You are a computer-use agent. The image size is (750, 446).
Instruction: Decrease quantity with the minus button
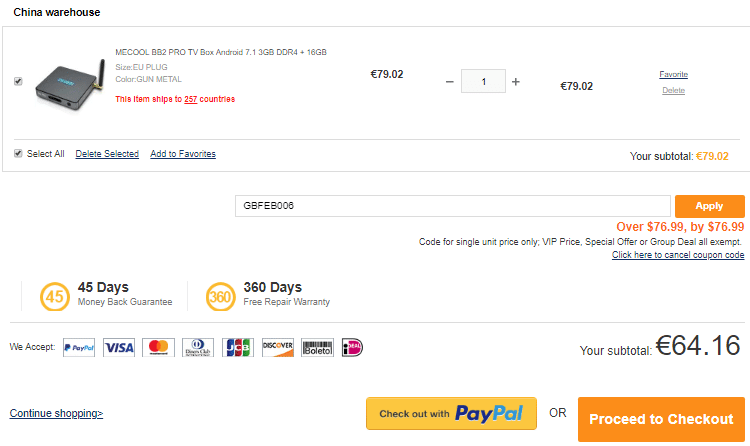[x=449, y=82]
